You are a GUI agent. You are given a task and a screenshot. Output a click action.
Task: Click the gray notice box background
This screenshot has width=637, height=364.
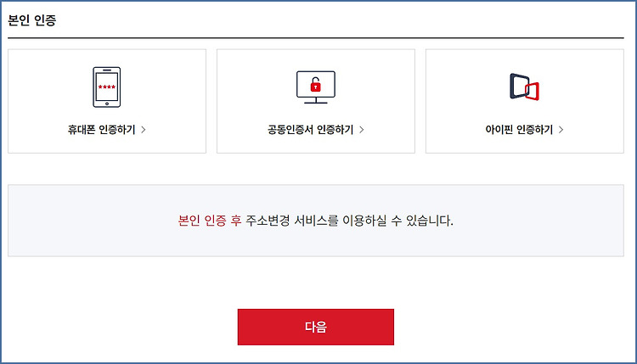click(x=316, y=244)
